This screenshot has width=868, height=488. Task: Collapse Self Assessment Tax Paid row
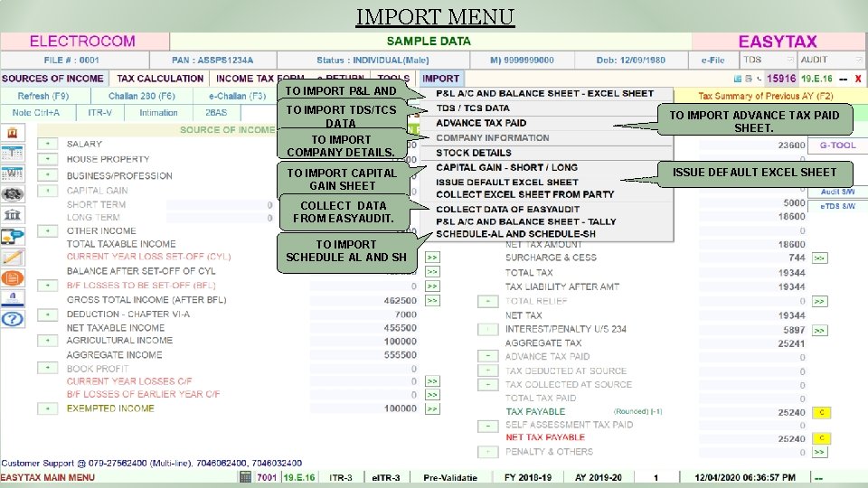click(x=487, y=426)
